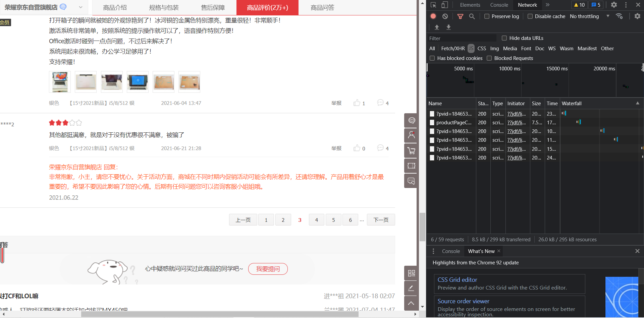This screenshot has width=644, height=318.
Task: Expand hidden DevTools tabs with the chevron
Action: click(548, 5)
